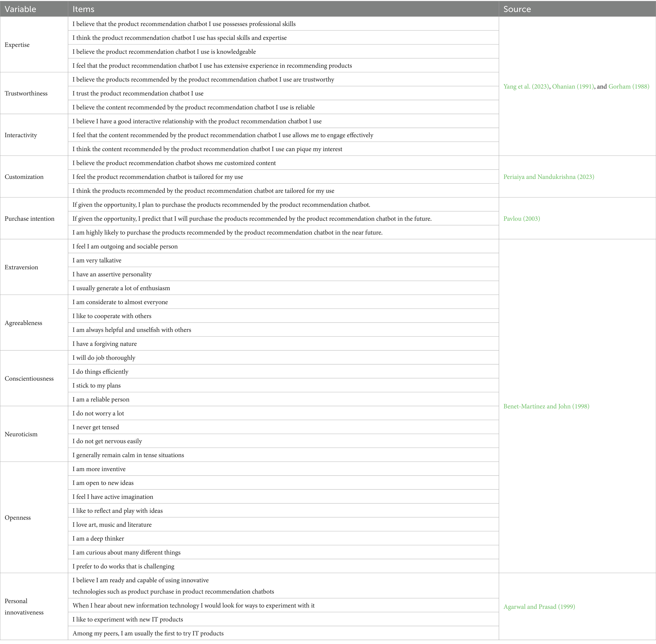This screenshot has height=644, width=656.
Task: Click item 'allows me to engage effectively'
Action: [283, 135]
